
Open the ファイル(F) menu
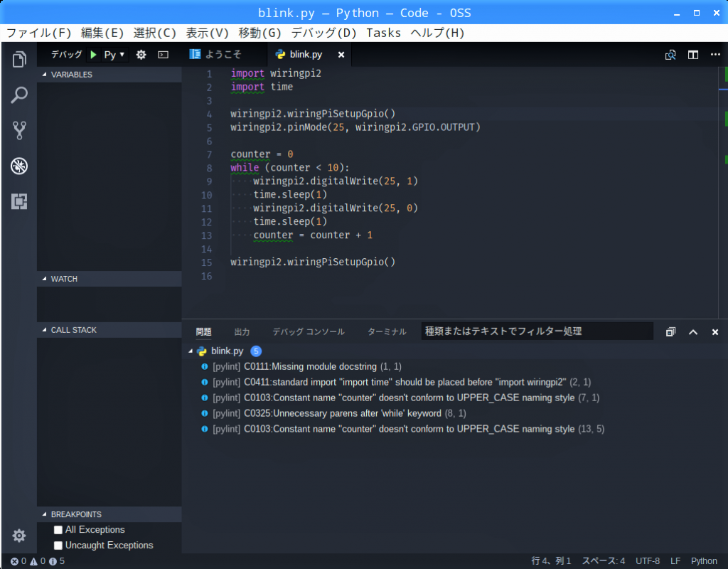pos(39,33)
